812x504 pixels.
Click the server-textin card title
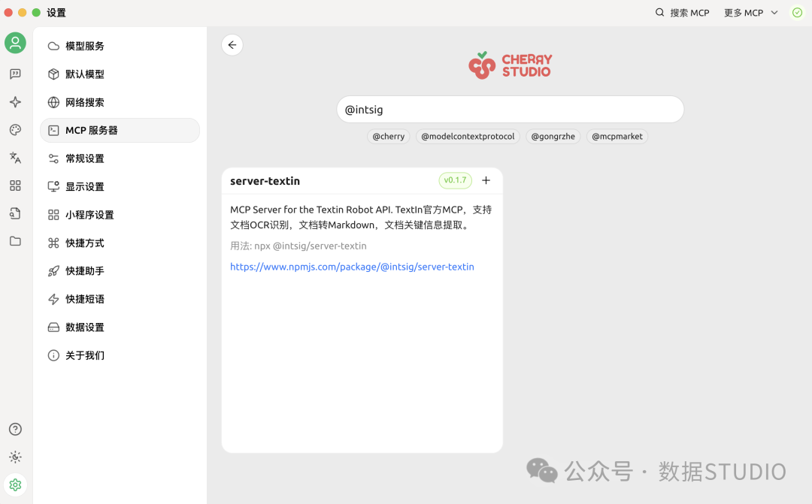(x=265, y=181)
